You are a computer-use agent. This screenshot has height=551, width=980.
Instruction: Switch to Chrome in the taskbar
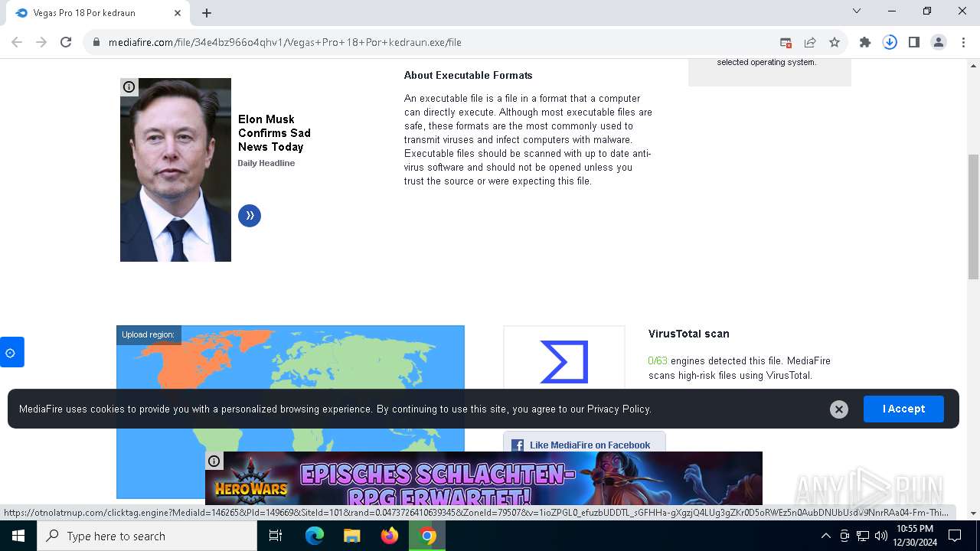click(427, 536)
